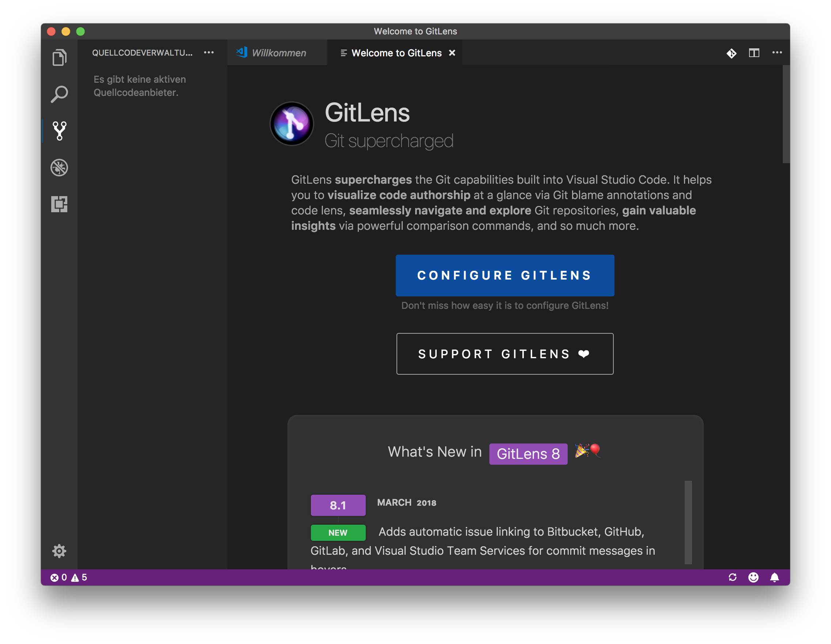Close the Welcome to GitLens tab
831x644 pixels.
click(x=452, y=53)
